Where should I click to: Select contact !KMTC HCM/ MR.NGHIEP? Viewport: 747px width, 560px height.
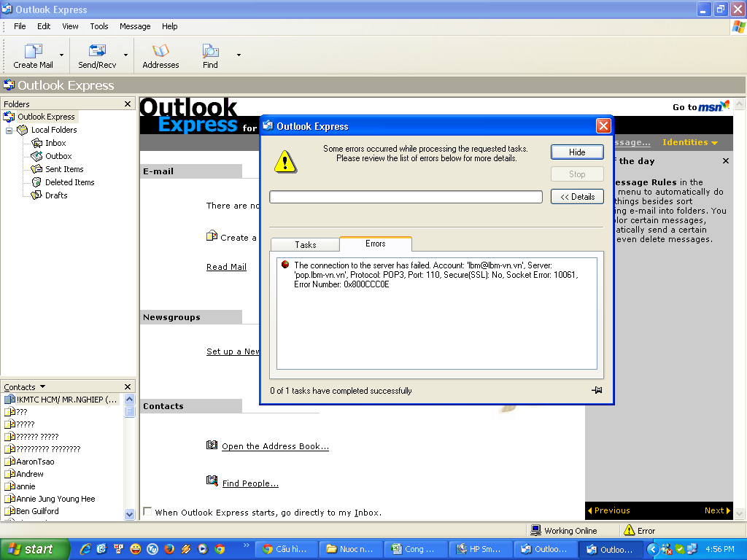(61, 400)
